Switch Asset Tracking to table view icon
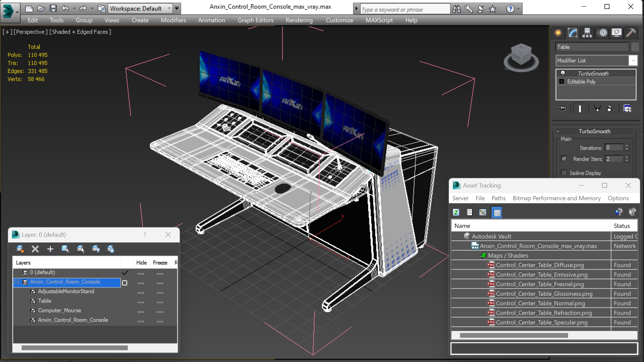 point(497,212)
